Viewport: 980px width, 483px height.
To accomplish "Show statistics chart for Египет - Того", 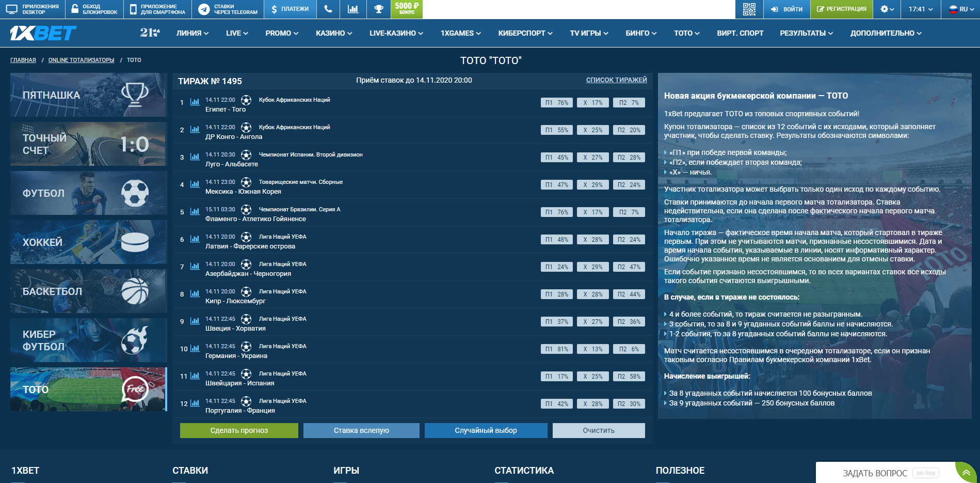I will (195, 102).
